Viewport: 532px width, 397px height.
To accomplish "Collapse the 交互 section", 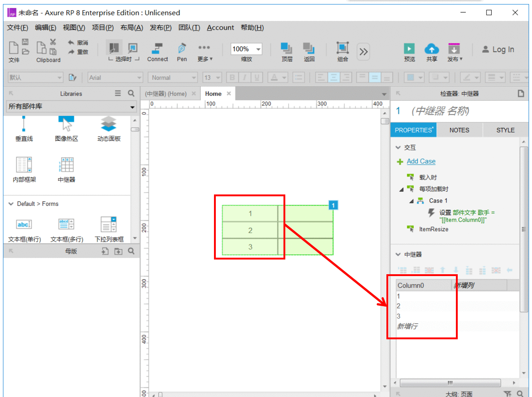I will (398, 147).
